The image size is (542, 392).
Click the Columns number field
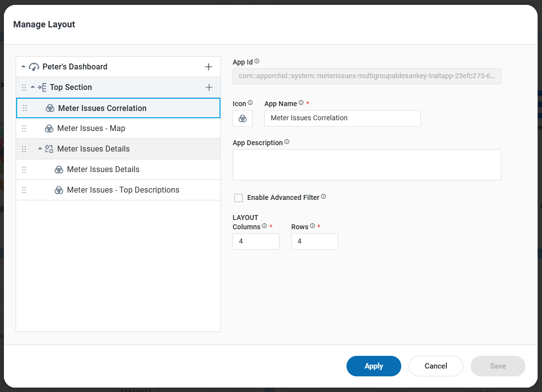(256, 241)
